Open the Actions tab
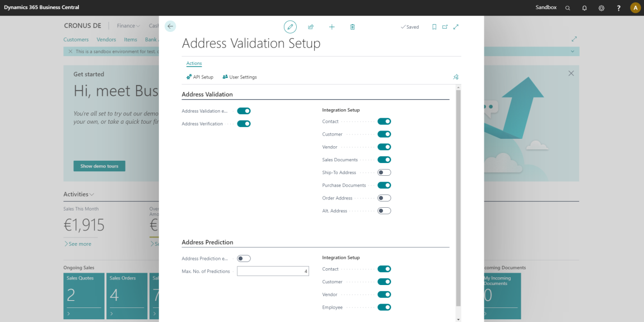The height and width of the screenshot is (322, 644). pos(194,63)
